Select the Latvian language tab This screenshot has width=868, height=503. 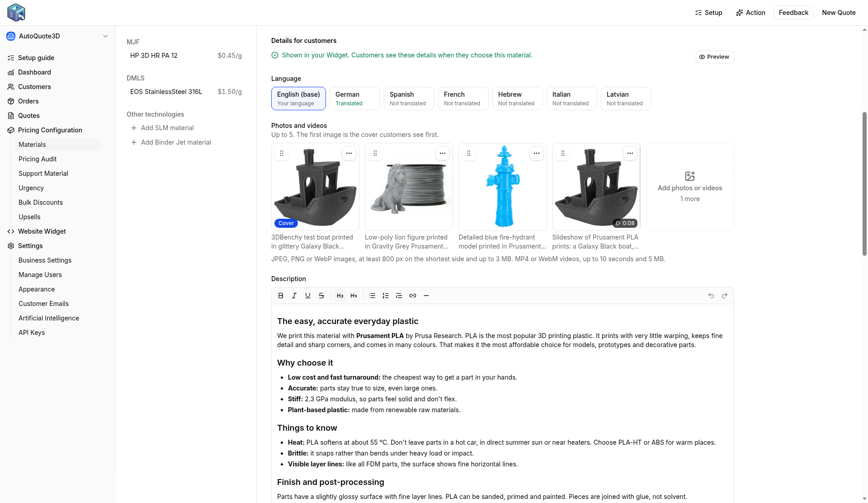626,99
